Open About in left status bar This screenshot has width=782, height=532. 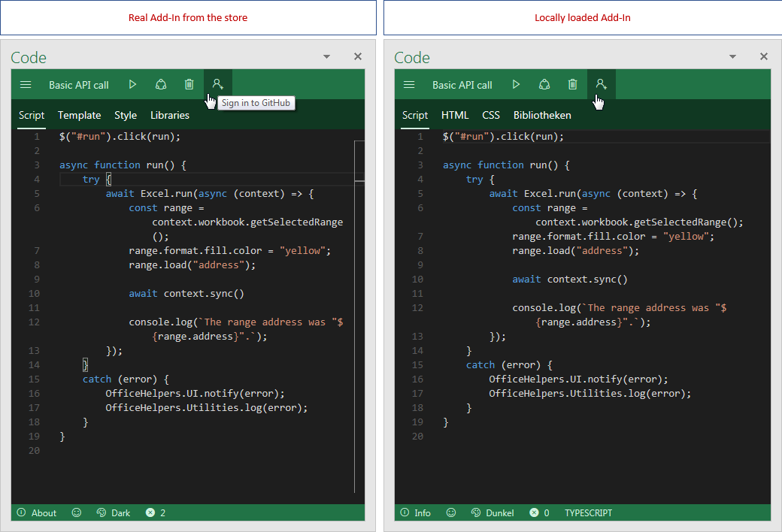click(36, 512)
